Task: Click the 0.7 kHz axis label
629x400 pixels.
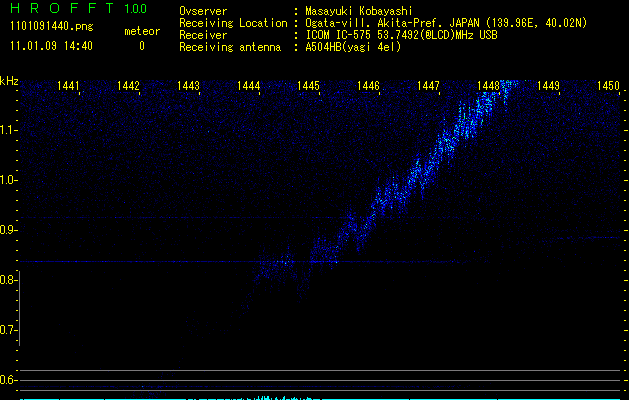Action: click(8, 330)
